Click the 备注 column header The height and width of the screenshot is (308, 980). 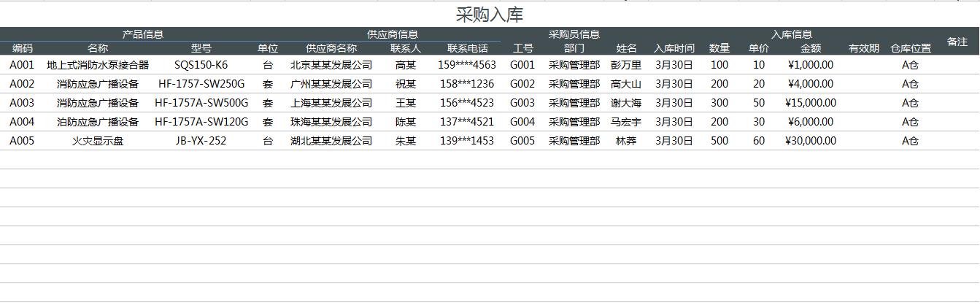957,42
